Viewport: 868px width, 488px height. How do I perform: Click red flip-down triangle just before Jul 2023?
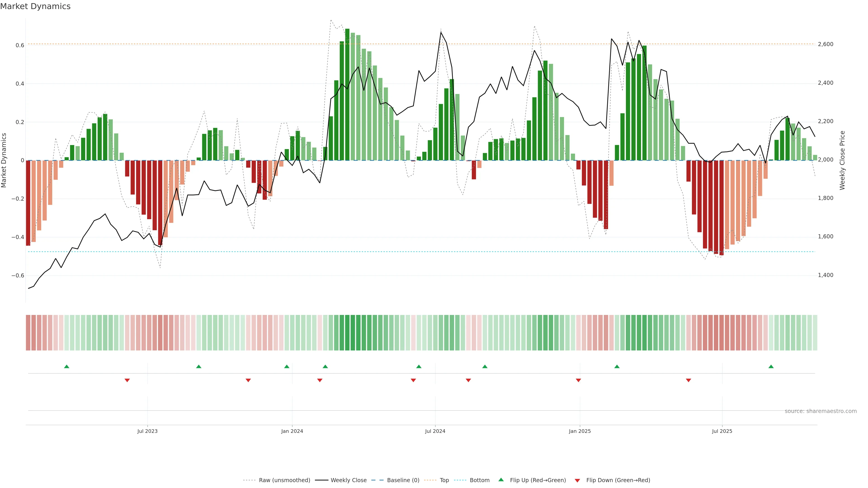point(127,380)
